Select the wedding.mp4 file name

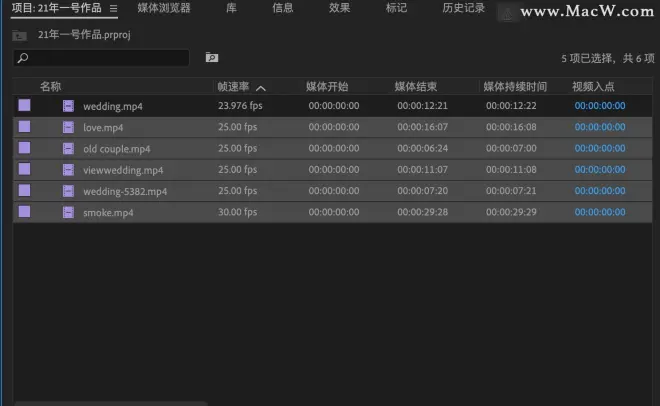click(113, 106)
